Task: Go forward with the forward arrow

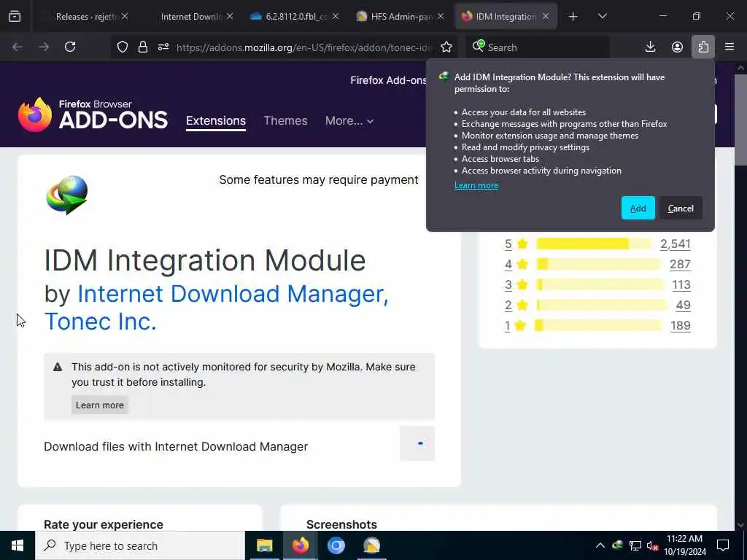Action: click(44, 47)
